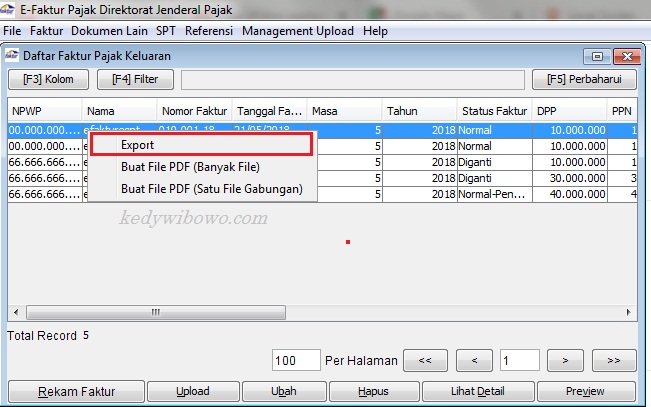Click the [F3] Kolom button
Image resolution: width=651 pixels, height=407 pixels.
coord(48,79)
